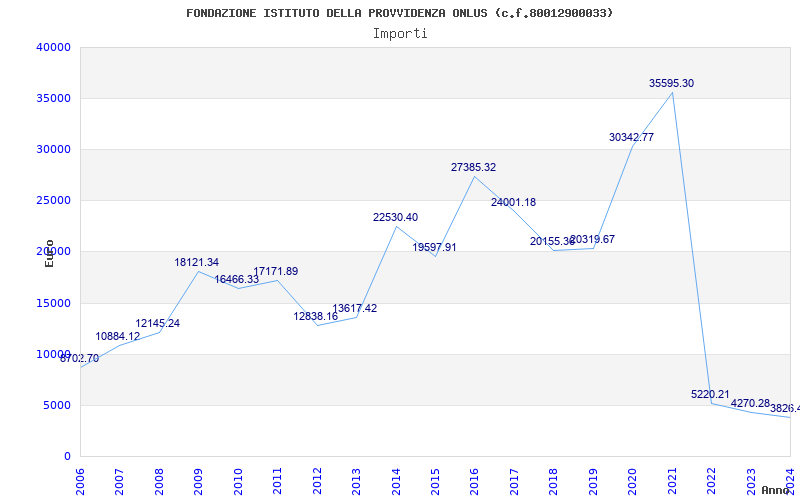Click the 2010 year axis label
Image resolution: width=800 pixels, height=500 pixels.
point(238,482)
